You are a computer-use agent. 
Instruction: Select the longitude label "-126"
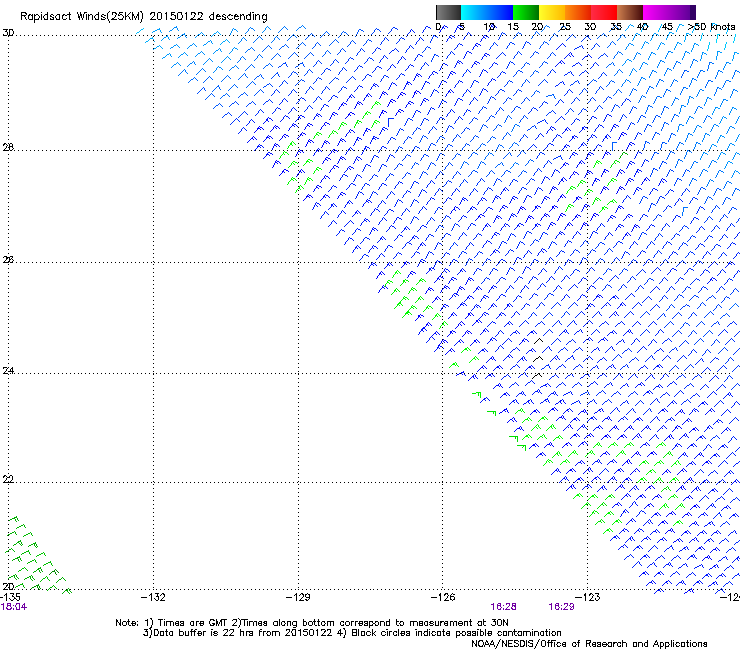(x=443, y=597)
